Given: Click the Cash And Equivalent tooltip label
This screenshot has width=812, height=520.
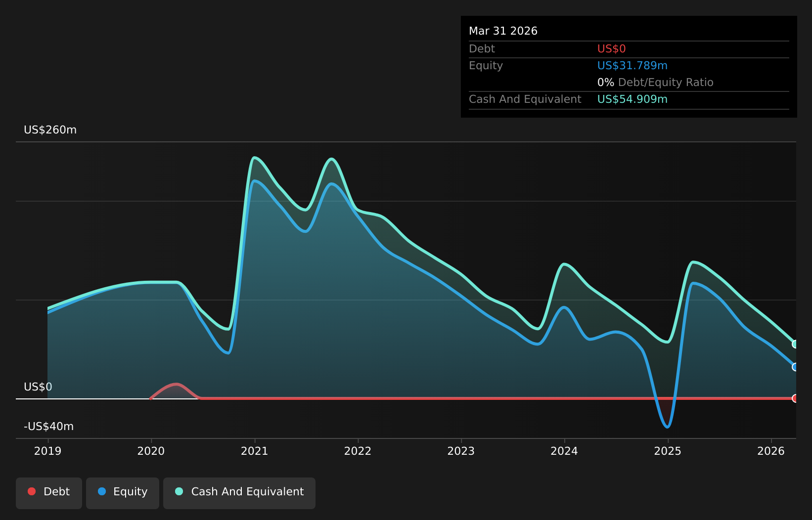Looking at the screenshot, I should [x=525, y=99].
